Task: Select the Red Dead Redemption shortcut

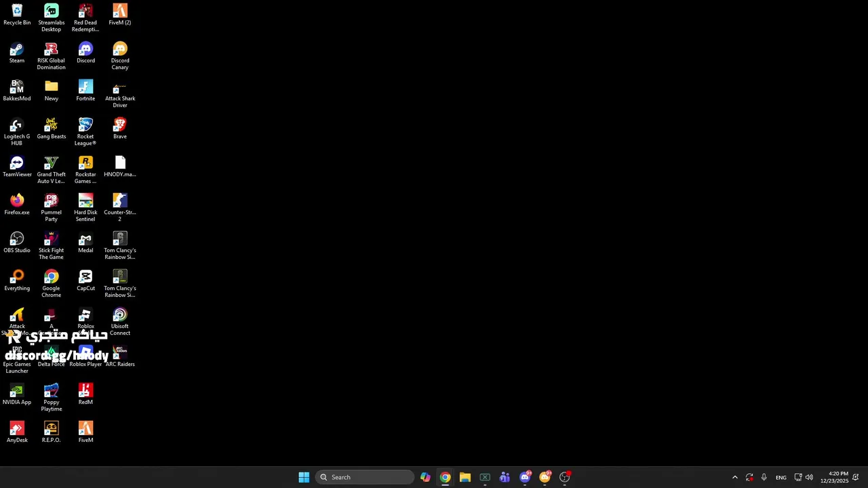Action: click(85, 18)
